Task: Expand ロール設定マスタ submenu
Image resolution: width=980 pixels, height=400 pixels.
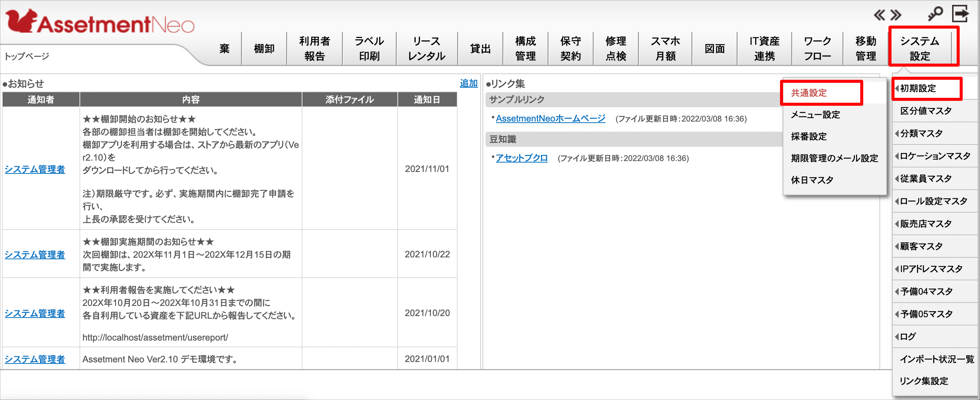Action: [x=934, y=201]
